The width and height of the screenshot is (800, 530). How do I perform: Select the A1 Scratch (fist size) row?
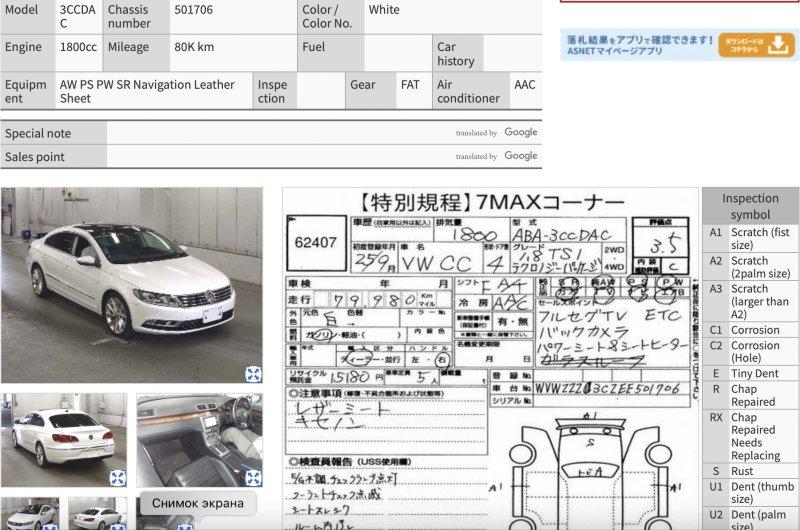[750, 238]
